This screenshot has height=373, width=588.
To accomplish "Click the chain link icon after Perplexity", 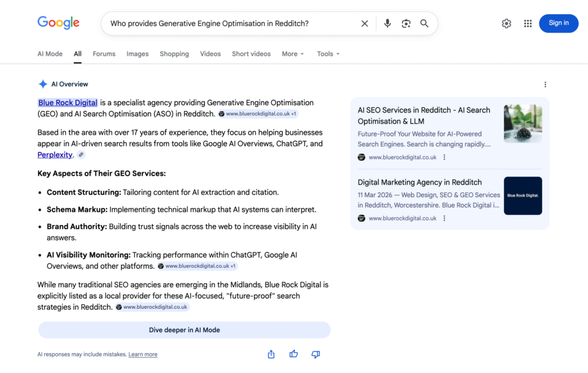I will click(81, 155).
